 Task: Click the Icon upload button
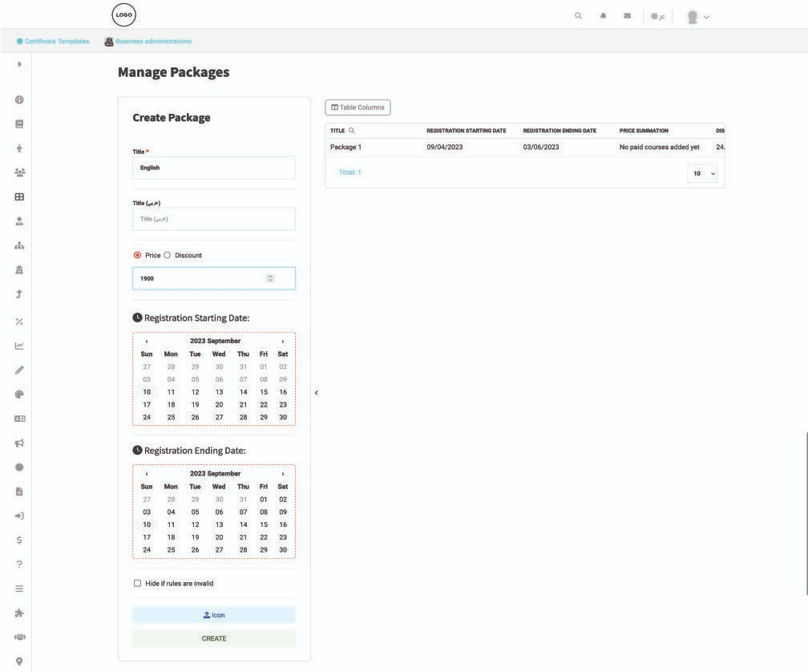[214, 615]
